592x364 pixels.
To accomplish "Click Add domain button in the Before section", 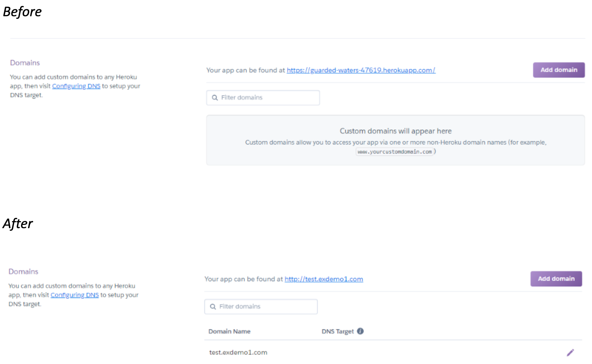I will coord(559,70).
